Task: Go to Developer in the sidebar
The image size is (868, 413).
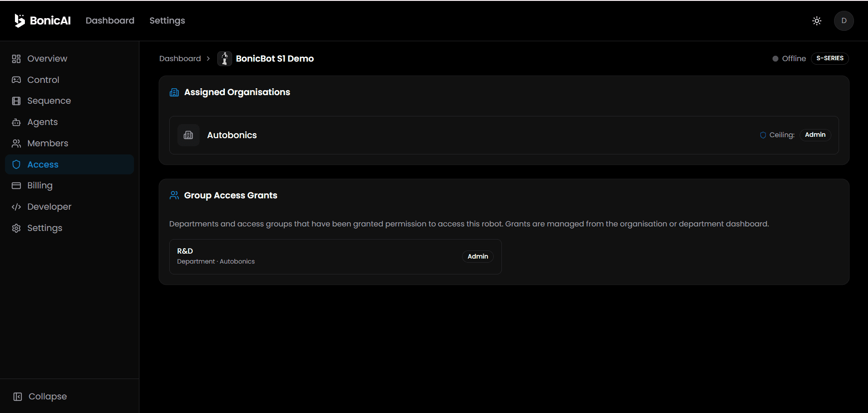Action: coord(70,207)
